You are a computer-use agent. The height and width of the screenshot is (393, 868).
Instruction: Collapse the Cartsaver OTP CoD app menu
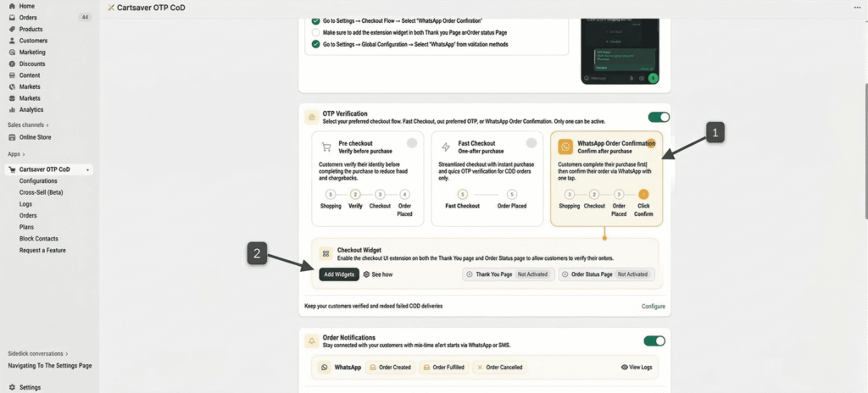click(88, 169)
